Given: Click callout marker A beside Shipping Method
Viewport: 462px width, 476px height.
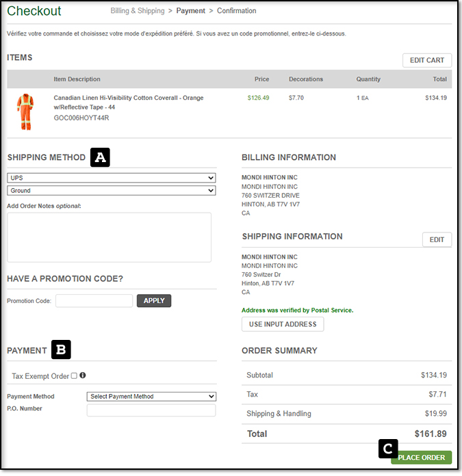Looking at the screenshot, I should 101,157.
